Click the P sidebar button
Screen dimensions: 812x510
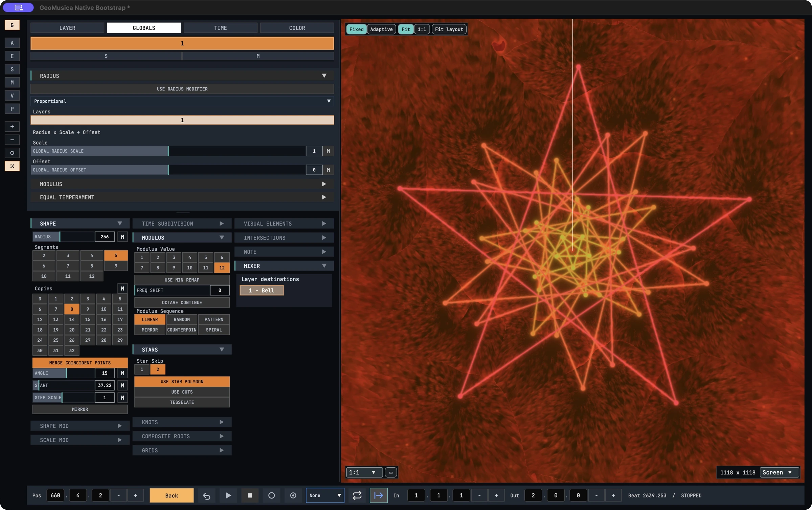[x=12, y=109]
